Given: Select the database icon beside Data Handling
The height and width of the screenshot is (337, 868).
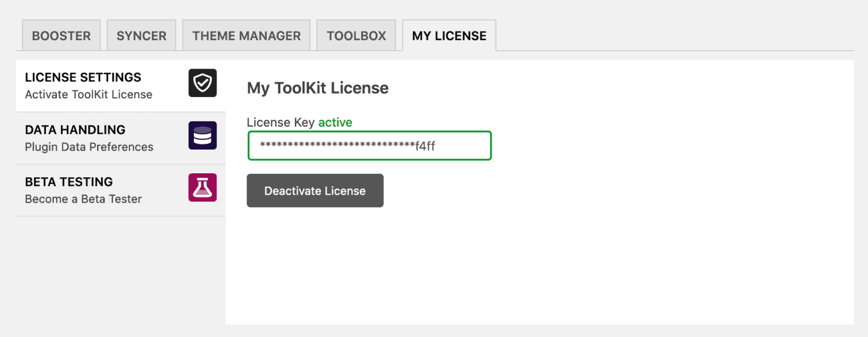Looking at the screenshot, I should point(202,135).
